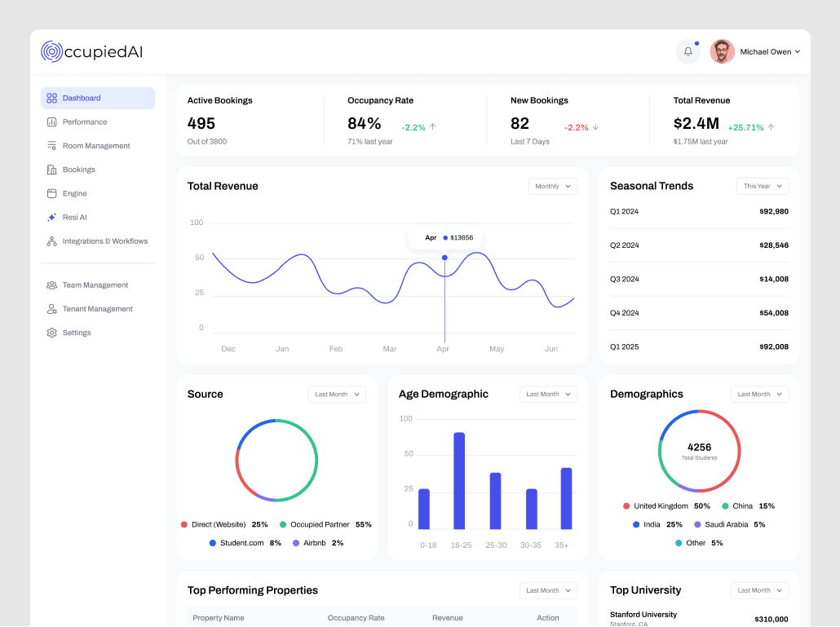This screenshot has width=840, height=627.
Task: Click the Team Management people icon
Action: click(x=52, y=285)
